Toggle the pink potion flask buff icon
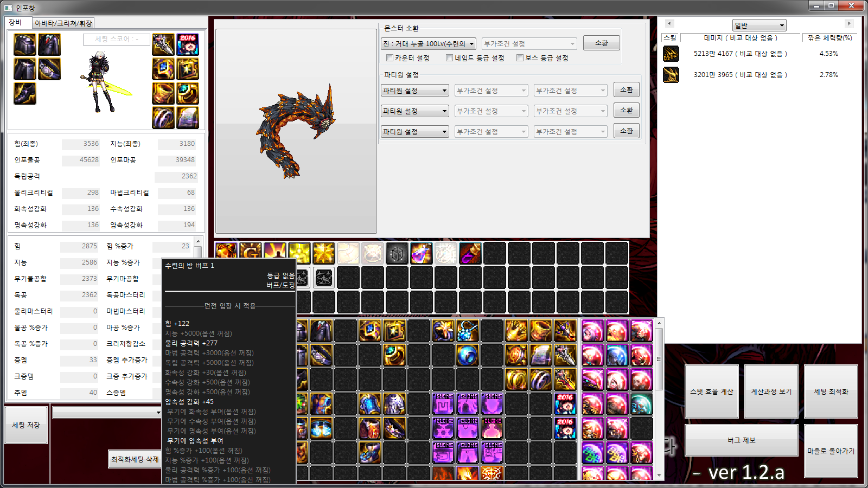868x488 pixels. (422, 253)
